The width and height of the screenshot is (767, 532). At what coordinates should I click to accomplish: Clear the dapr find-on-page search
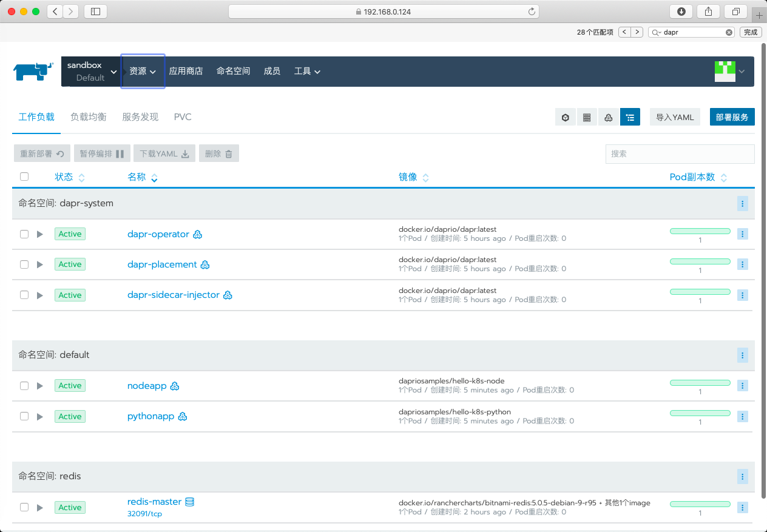click(x=729, y=32)
